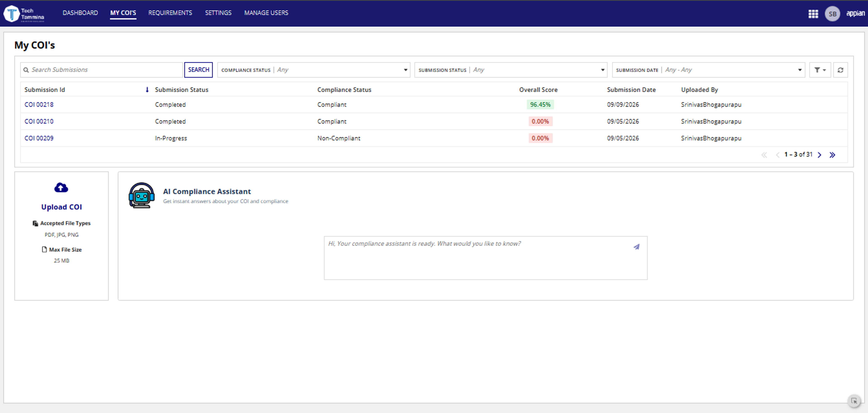Click the compliance assistant message box
Viewport: 868px width, 413px height.
pyautogui.click(x=486, y=258)
